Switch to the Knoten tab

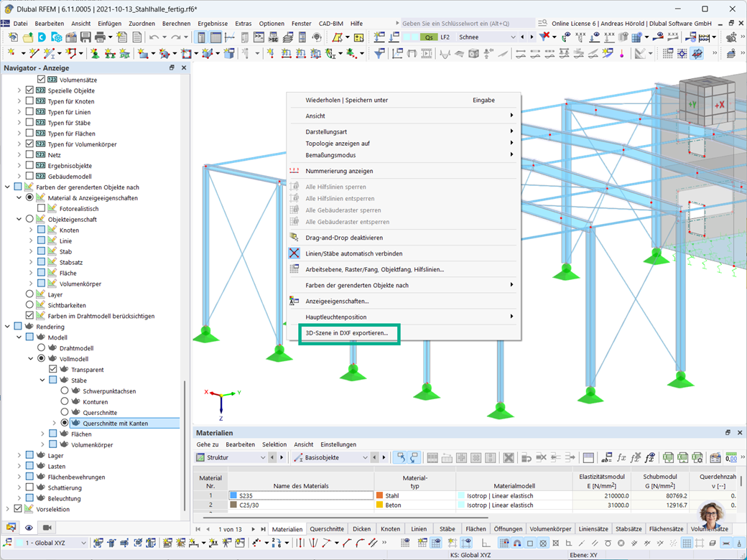coord(390,529)
